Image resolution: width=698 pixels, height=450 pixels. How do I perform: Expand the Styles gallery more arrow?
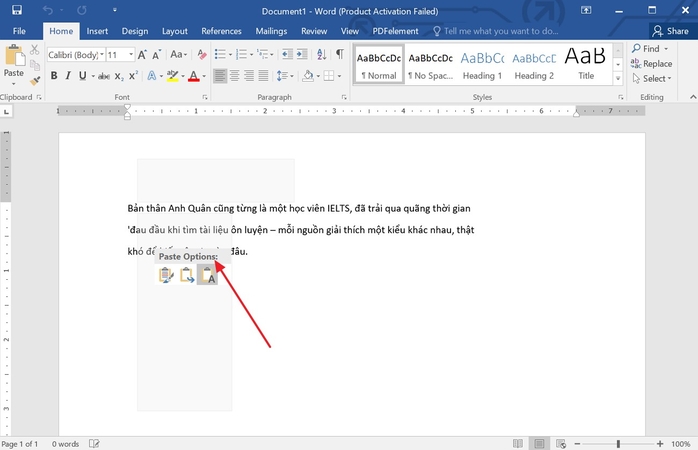(x=618, y=79)
